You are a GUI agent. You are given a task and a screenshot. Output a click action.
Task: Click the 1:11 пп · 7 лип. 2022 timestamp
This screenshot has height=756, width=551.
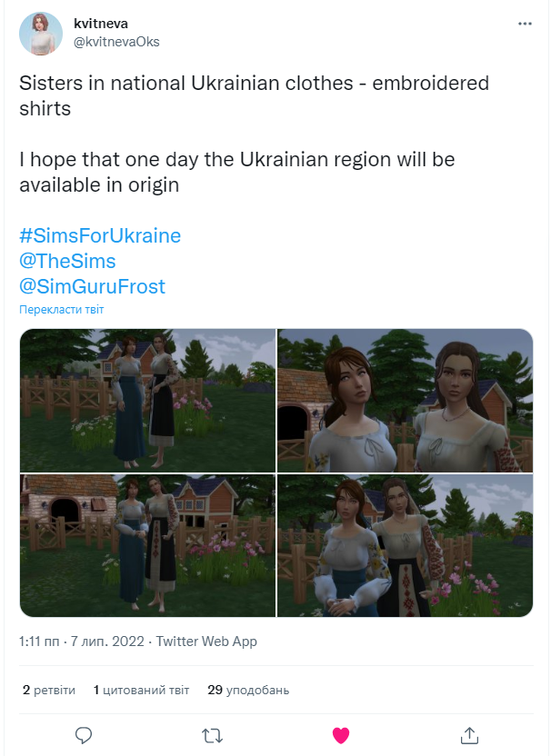click(x=82, y=642)
